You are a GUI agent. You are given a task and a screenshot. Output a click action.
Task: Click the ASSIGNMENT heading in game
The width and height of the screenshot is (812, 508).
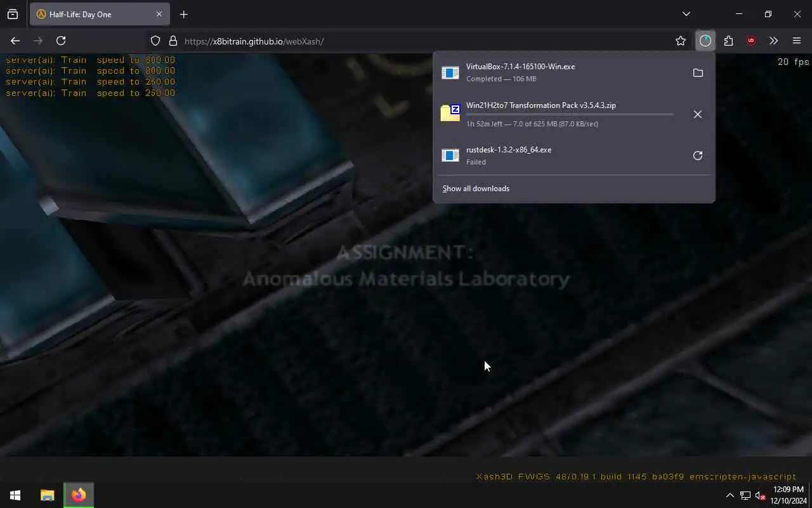pos(405,252)
